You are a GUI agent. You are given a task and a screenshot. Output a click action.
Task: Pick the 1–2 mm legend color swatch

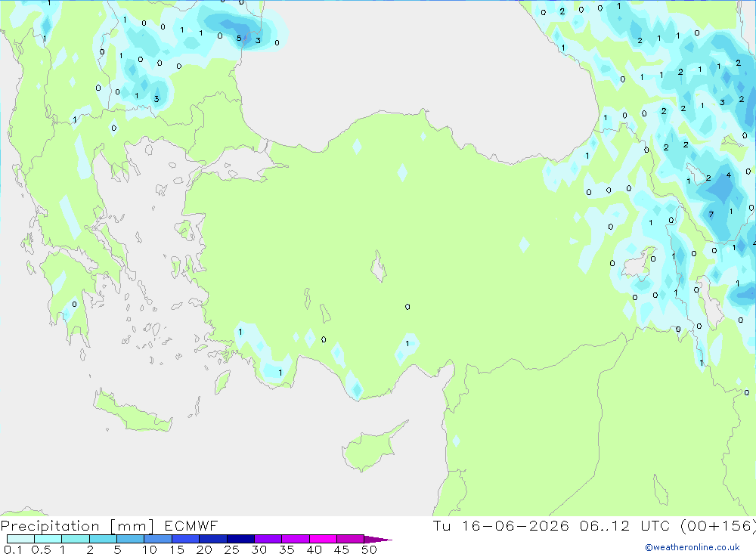coord(75,539)
